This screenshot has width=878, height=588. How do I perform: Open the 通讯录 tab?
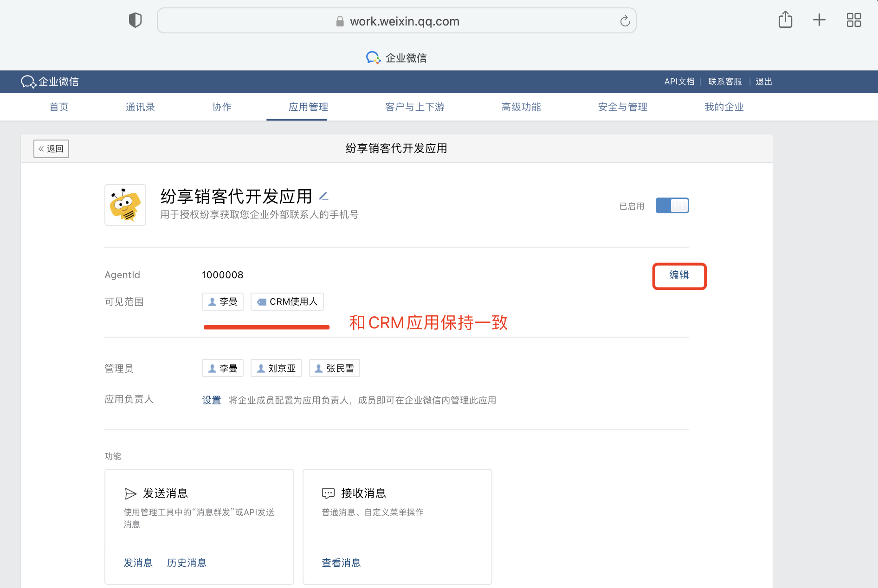tap(140, 107)
